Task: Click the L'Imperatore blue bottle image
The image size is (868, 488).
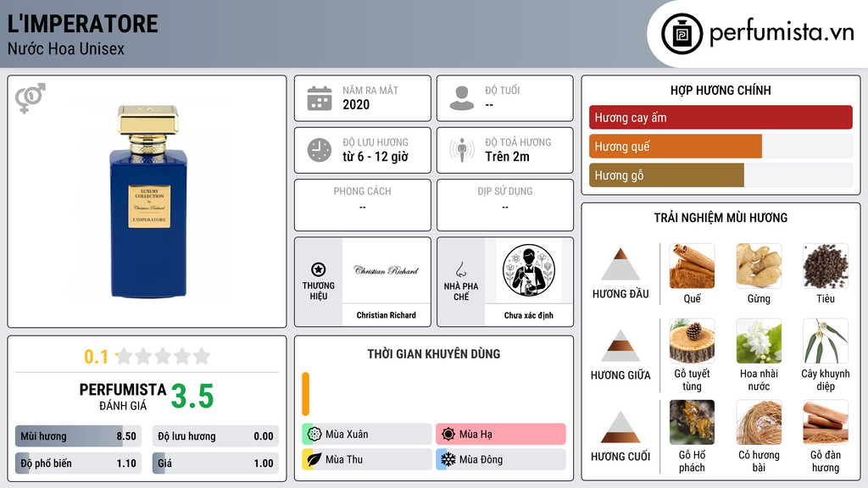Action: 147,202
